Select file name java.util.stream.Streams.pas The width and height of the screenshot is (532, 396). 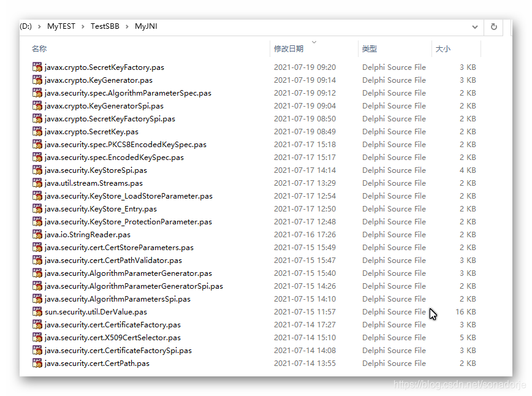pyautogui.click(x=93, y=183)
